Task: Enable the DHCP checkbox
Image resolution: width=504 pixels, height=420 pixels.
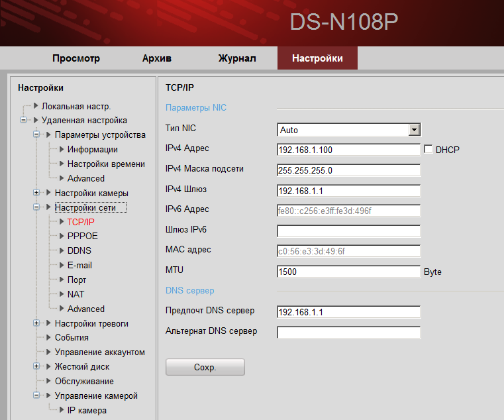Action: pyautogui.click(x=428, y=149)
